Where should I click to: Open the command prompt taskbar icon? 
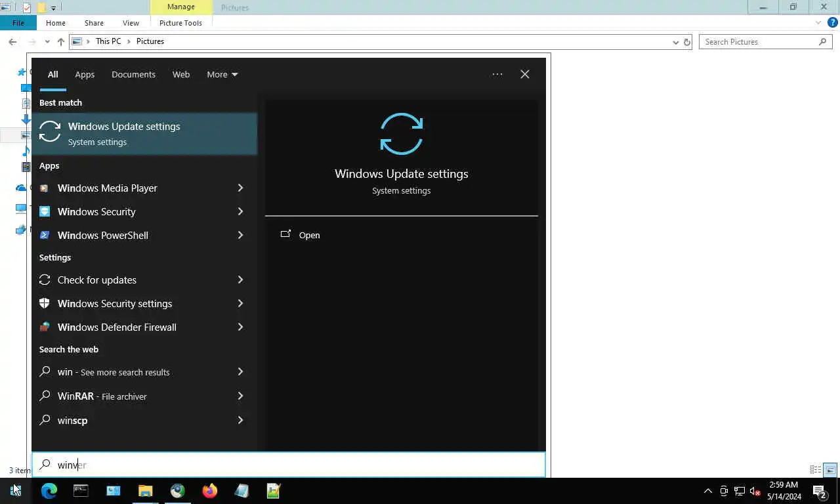pos(81,491)
